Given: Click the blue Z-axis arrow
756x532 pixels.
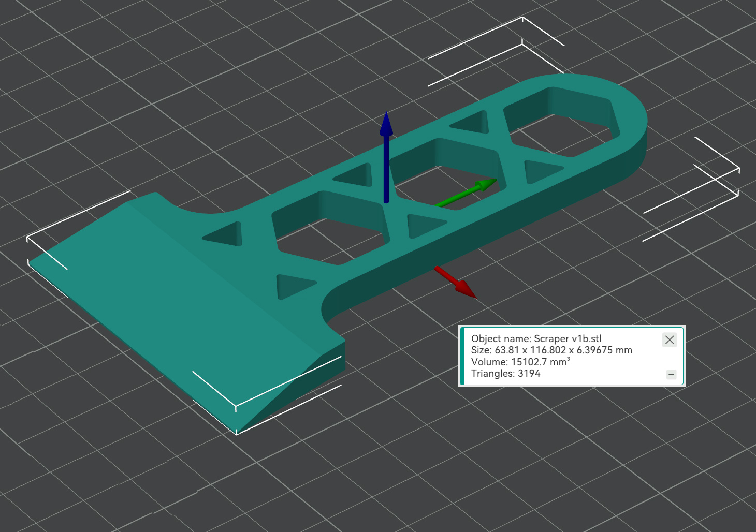Looking at the screenshot, I should pos(386,157).
